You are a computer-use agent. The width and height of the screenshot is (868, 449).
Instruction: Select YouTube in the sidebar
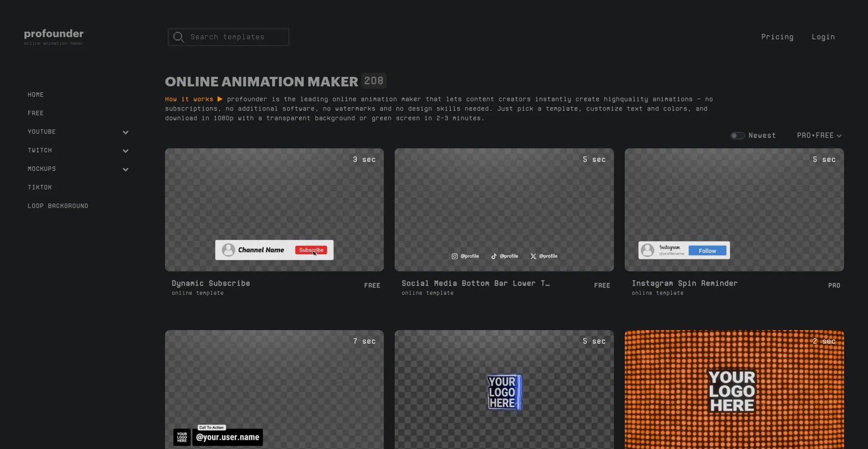tap(42, 132)
